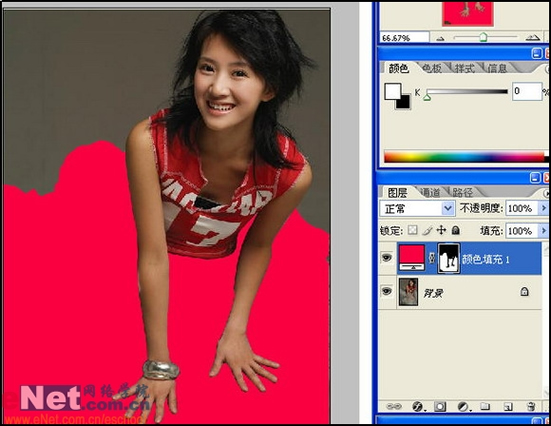Click the Navigator preview thumbnail
Image resolution: width=551 pixels, height=426 pixels.
(468, 13)
